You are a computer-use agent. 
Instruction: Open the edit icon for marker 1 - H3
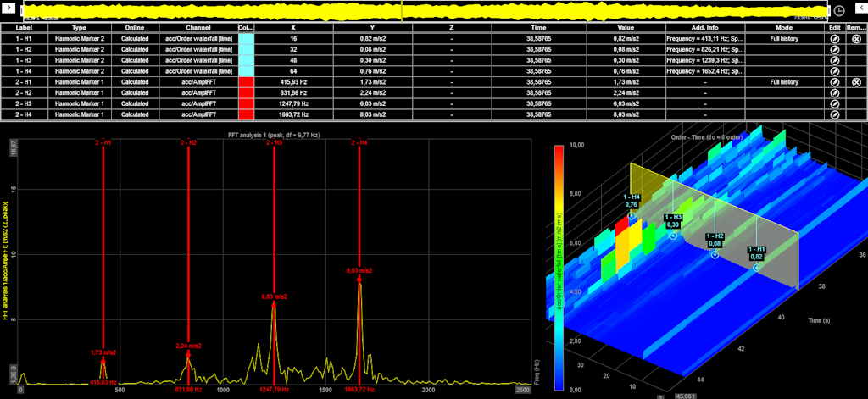pyautogui.click(x=835, y=60)
